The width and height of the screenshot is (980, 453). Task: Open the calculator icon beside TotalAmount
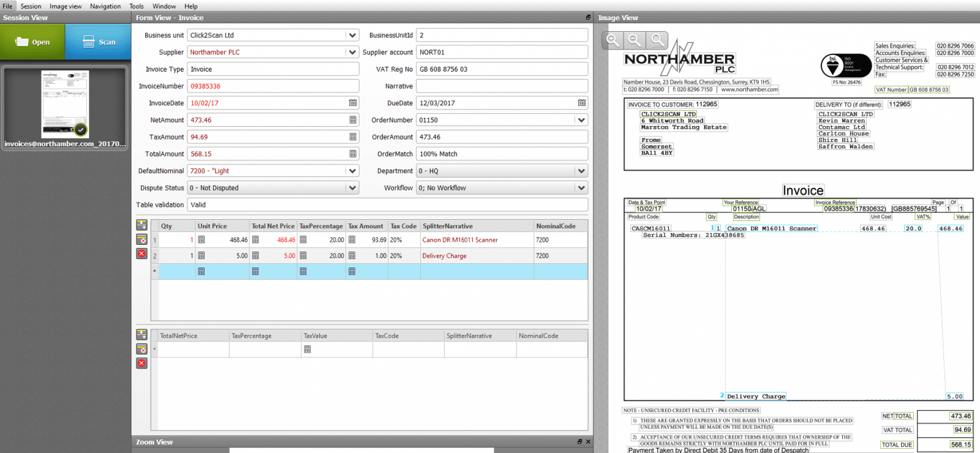coord(353,154)
